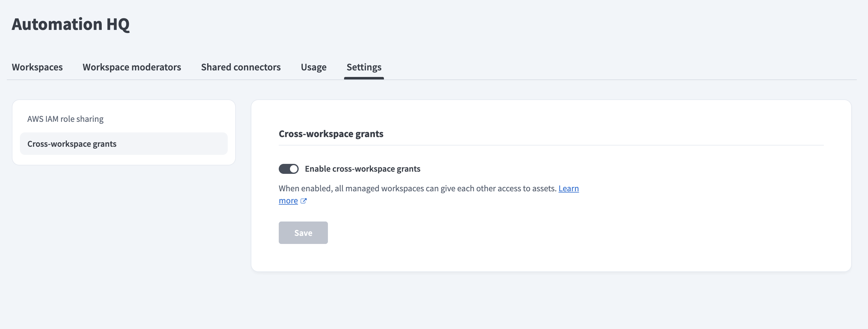Click the 'When enabled, all managed workspaces' description

[x=418, y=188]
